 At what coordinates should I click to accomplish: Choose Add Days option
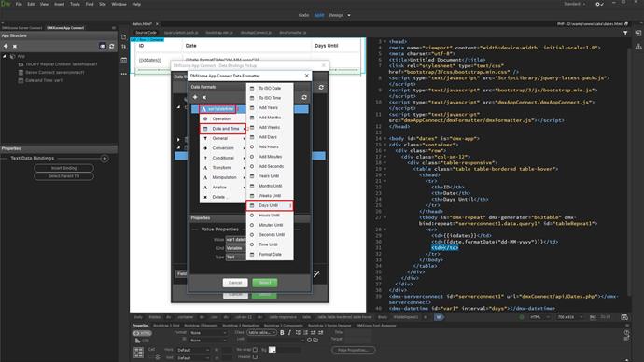270,137
